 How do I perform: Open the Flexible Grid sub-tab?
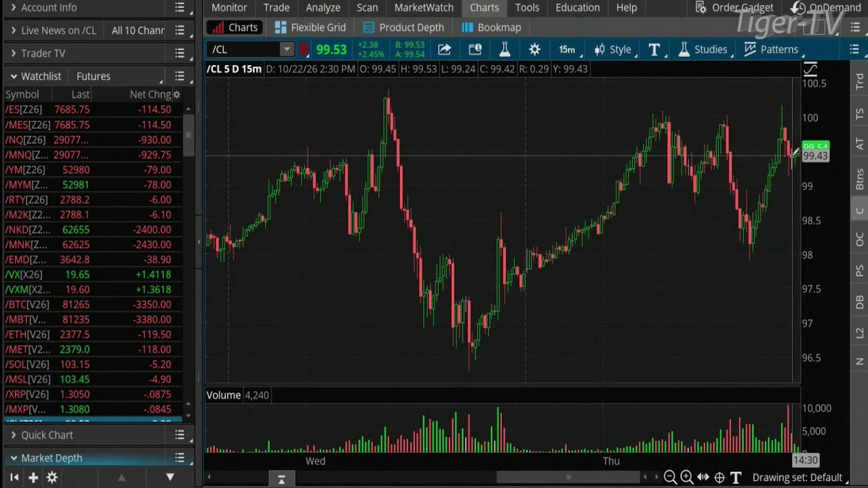(311, 28)
